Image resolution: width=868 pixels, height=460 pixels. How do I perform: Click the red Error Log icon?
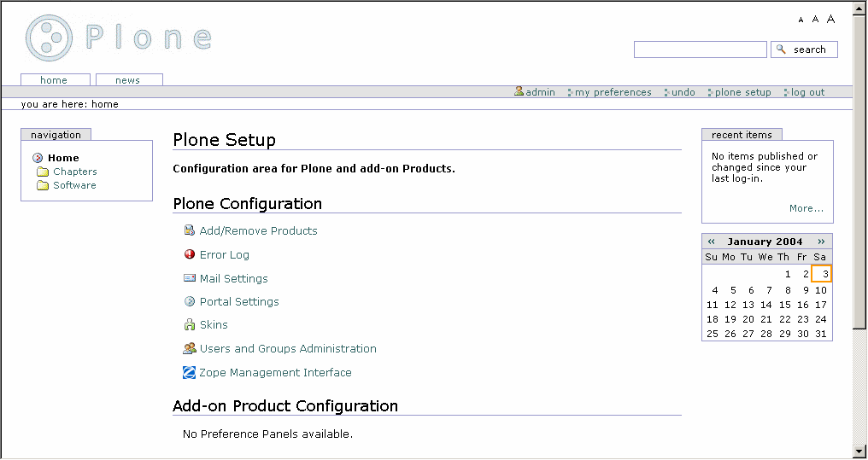tap(190, 254)
